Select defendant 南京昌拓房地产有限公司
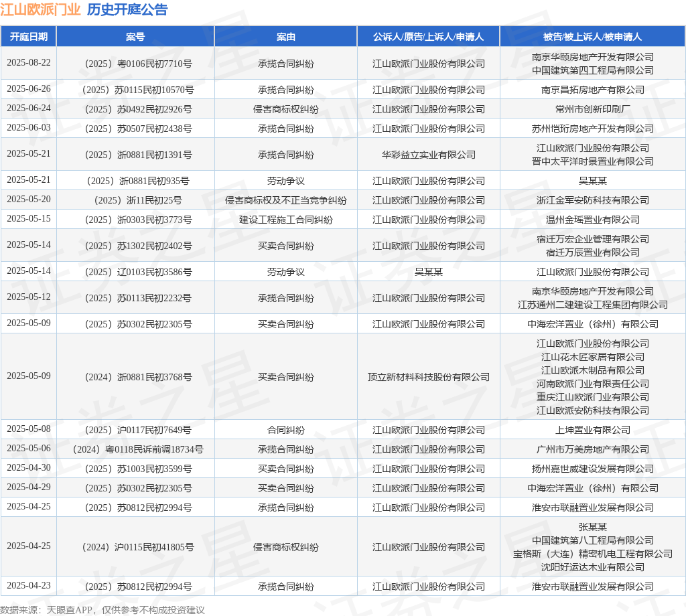This screenshot has height=616, width=686. pos(593,90)
